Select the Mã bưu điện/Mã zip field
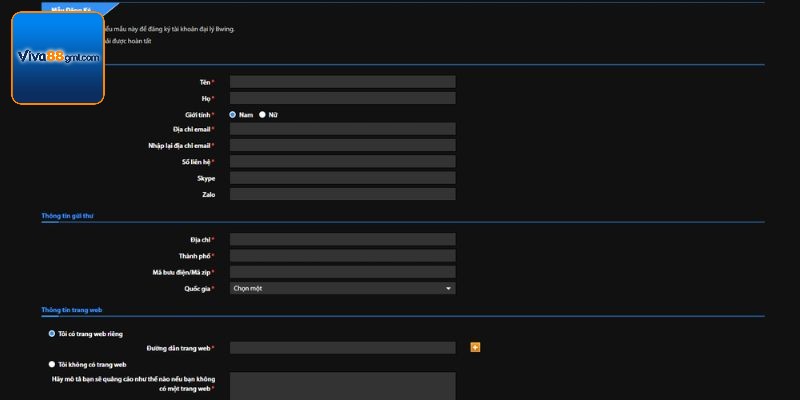800x400 pixels. [342, 272]
